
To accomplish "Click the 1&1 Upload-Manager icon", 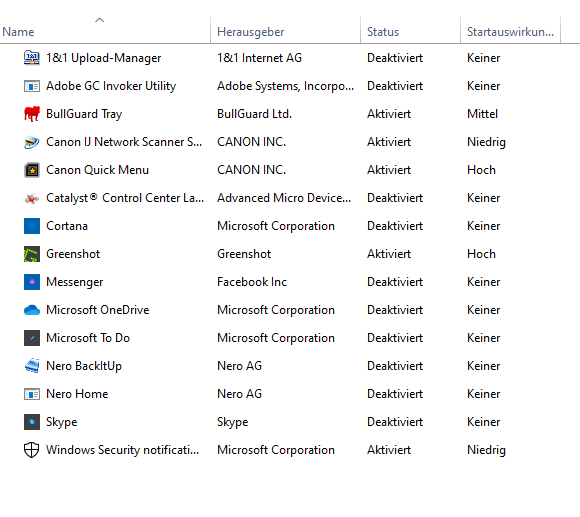I will pyautogui.click(x=32, y=58).
